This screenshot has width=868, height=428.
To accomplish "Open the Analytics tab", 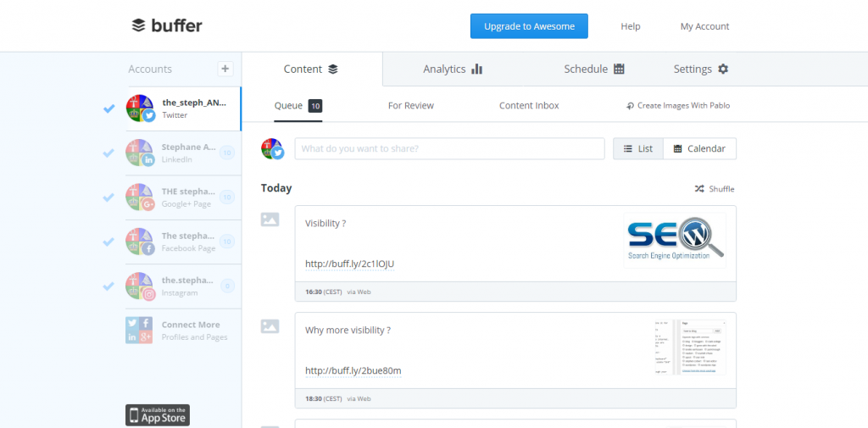I will [x=453, y=69].
